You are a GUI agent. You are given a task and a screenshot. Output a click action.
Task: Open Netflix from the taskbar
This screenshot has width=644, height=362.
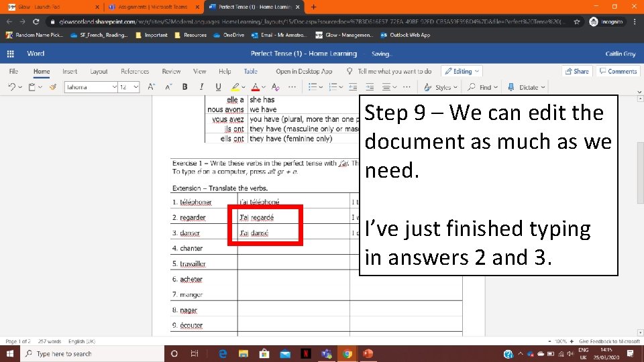coord(306,353)
